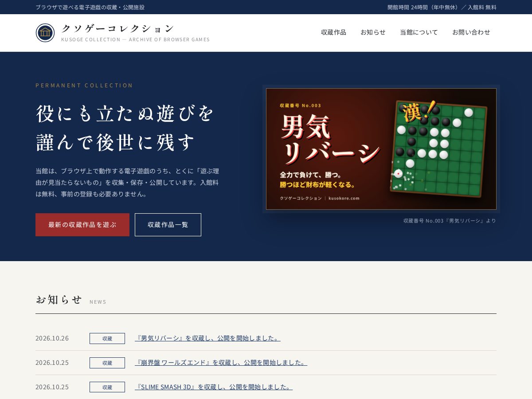Click the お知らせ section heading
This screenshot has width=532, height=399.
click(x=59, y=300)
